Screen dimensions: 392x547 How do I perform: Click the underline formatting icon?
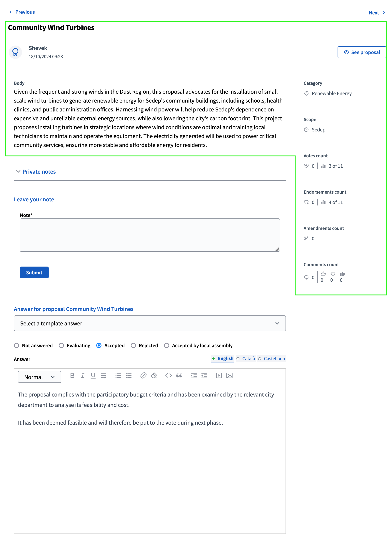[x=93, y=376]
